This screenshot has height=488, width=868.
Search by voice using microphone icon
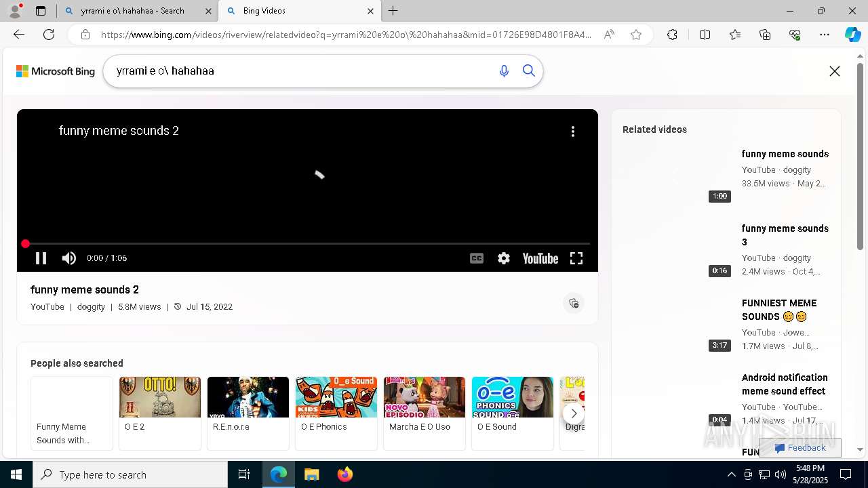click(504, 71)
